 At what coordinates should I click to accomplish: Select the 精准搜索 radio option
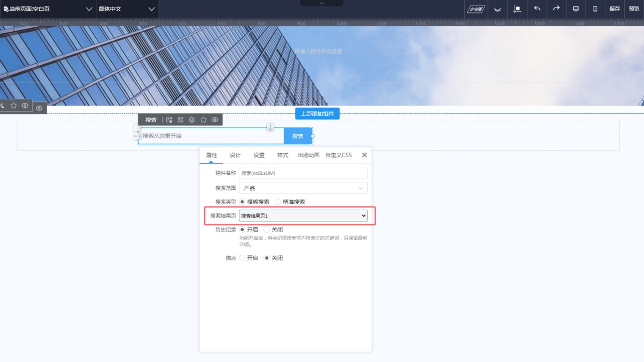[x=278, y=202]
